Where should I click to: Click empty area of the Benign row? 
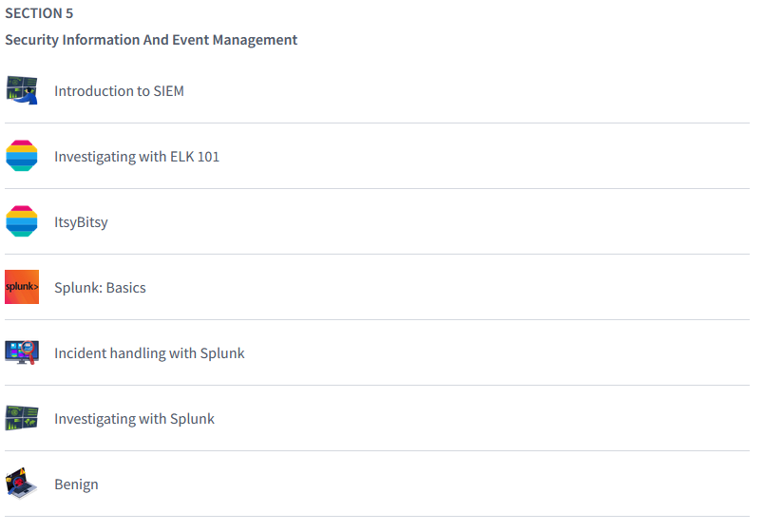pos(475,484)
